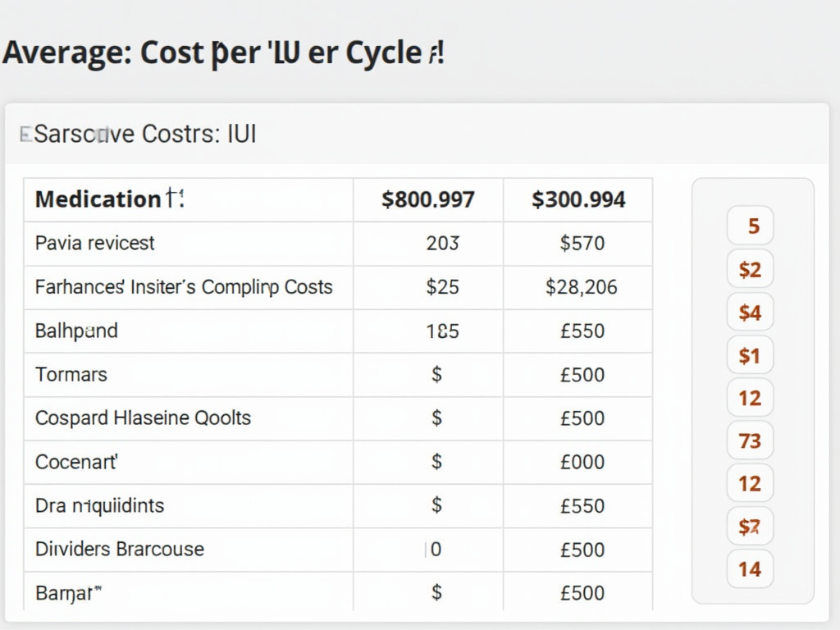Screen dimensions: 840x630
Task: Select the Pavia revicest row label
Action: point(94,243)
